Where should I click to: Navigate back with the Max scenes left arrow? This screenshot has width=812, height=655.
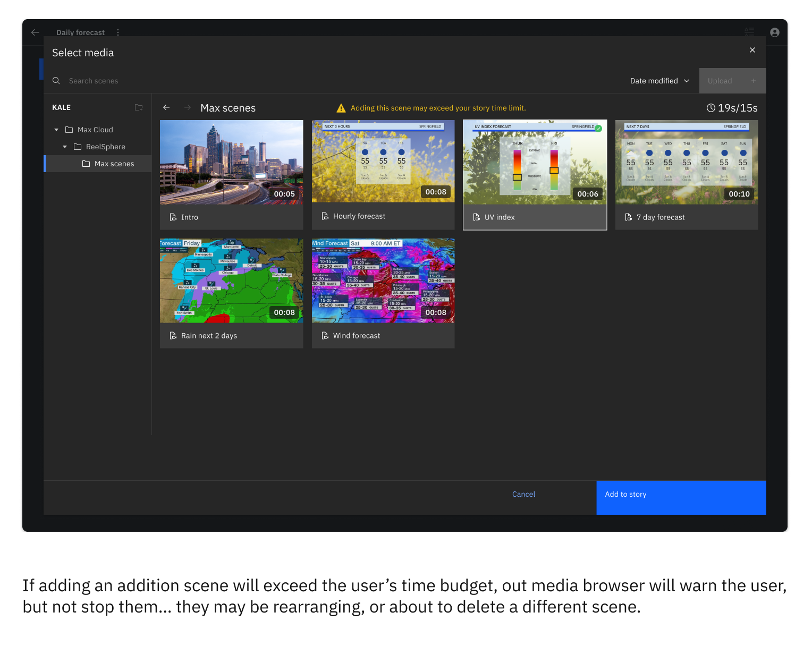click(166, 107)
